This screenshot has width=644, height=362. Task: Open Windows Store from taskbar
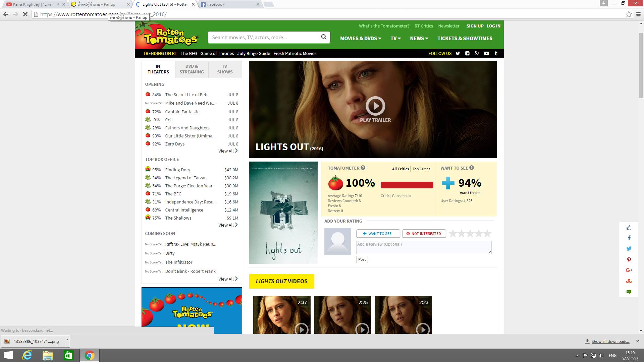(68, 355)
